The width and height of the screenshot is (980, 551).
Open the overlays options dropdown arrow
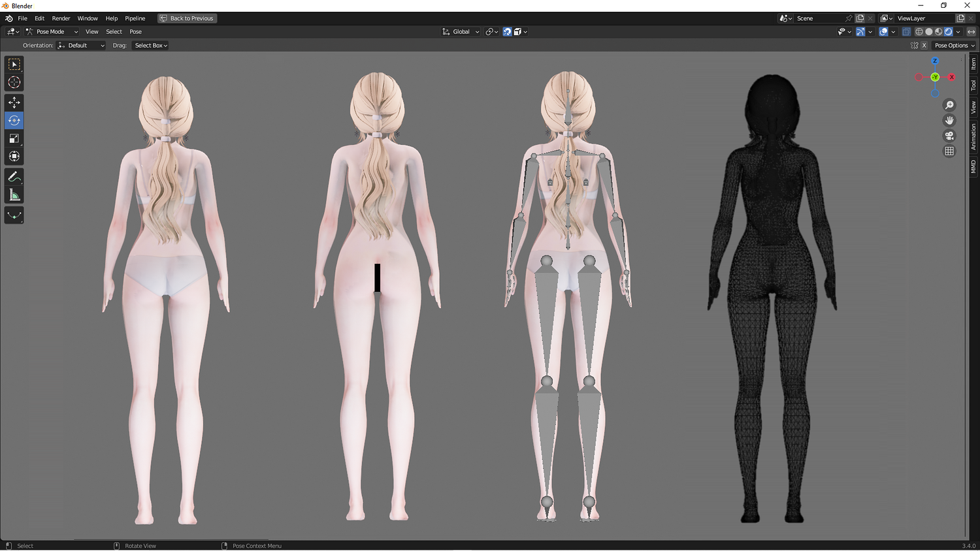click(x=893, y=31)
